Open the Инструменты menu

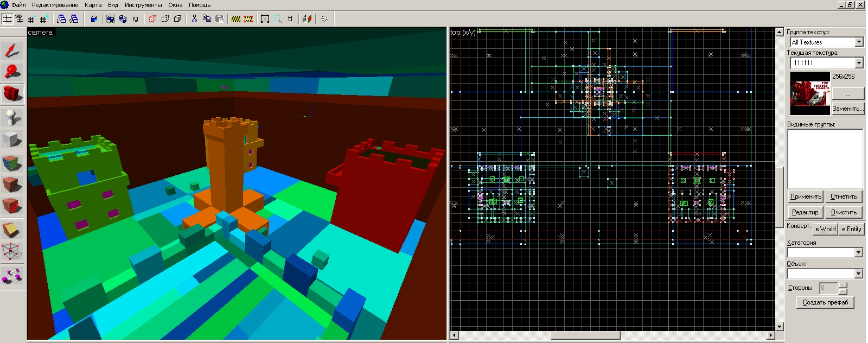click(x=143, y=5)
